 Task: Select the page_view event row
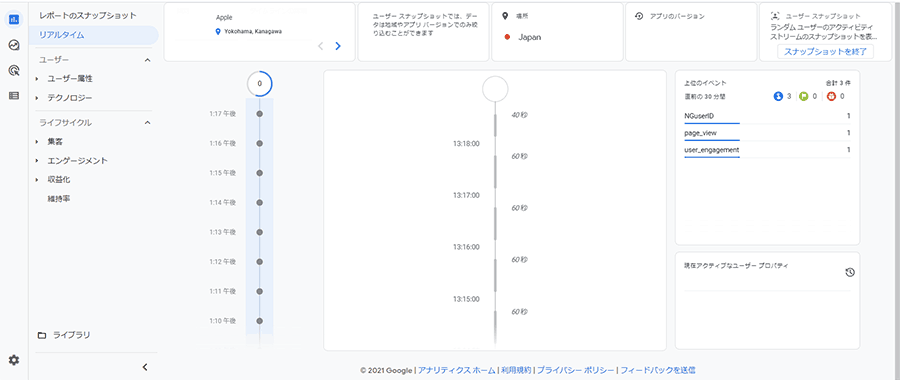(x=767, y=134)
